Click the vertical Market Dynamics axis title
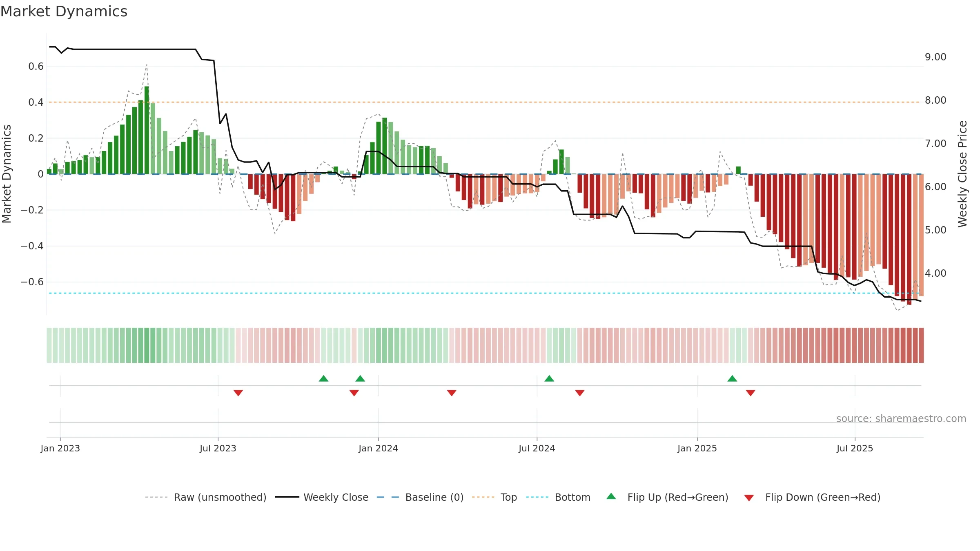The image size is (980, 551). point(7,174)
